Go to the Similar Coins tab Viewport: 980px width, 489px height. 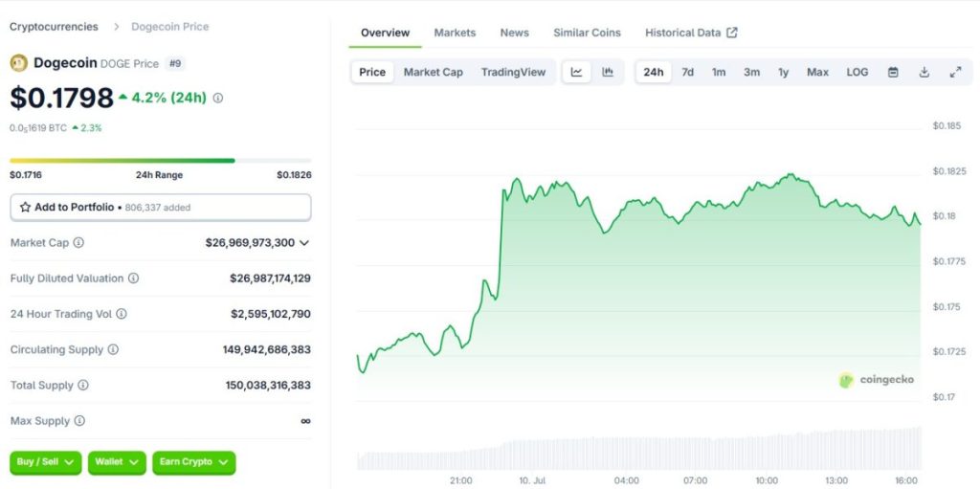click(x=587, y=33)
